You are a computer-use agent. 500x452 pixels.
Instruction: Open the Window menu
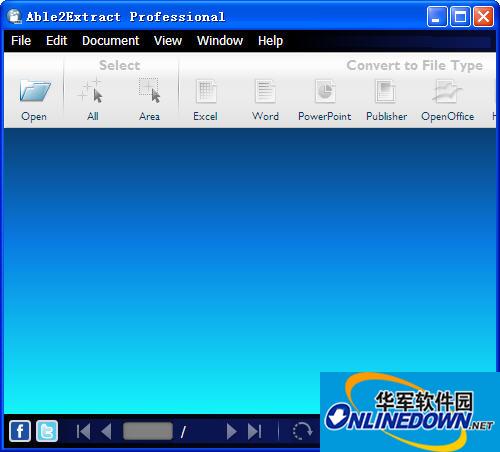pos(220,41)
